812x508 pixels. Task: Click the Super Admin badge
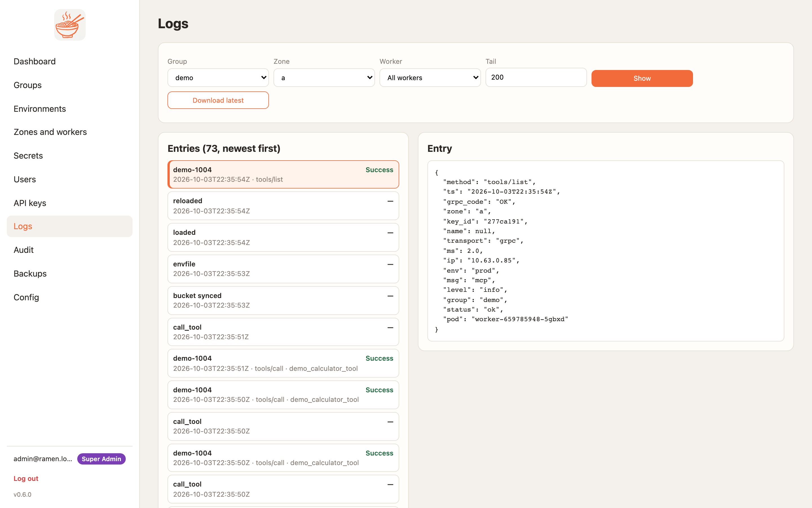click(x=101, y=459)
